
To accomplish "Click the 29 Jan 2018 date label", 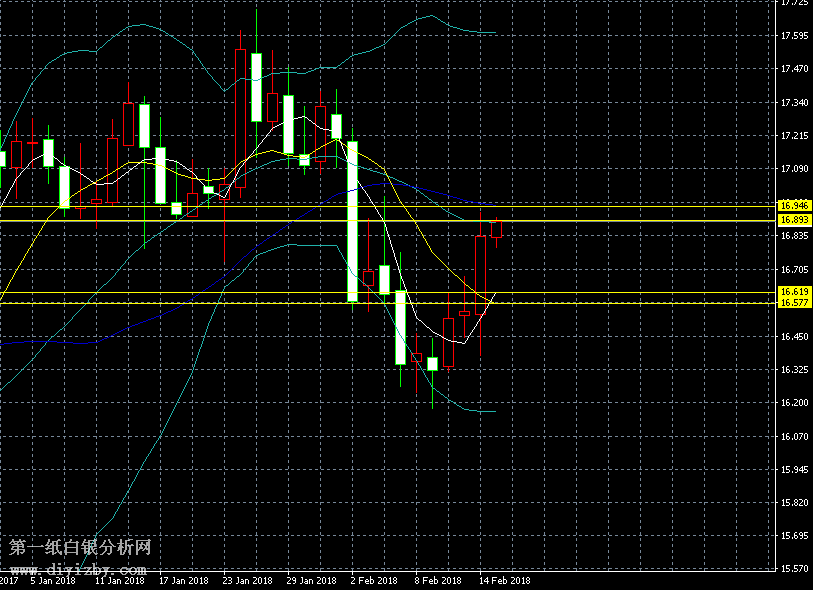I will [312, 579].
